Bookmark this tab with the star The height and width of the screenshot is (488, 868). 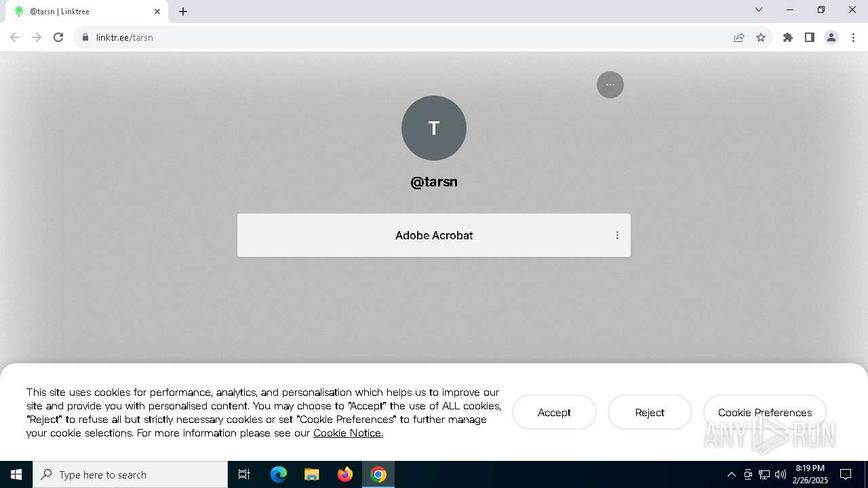(761, 37)
